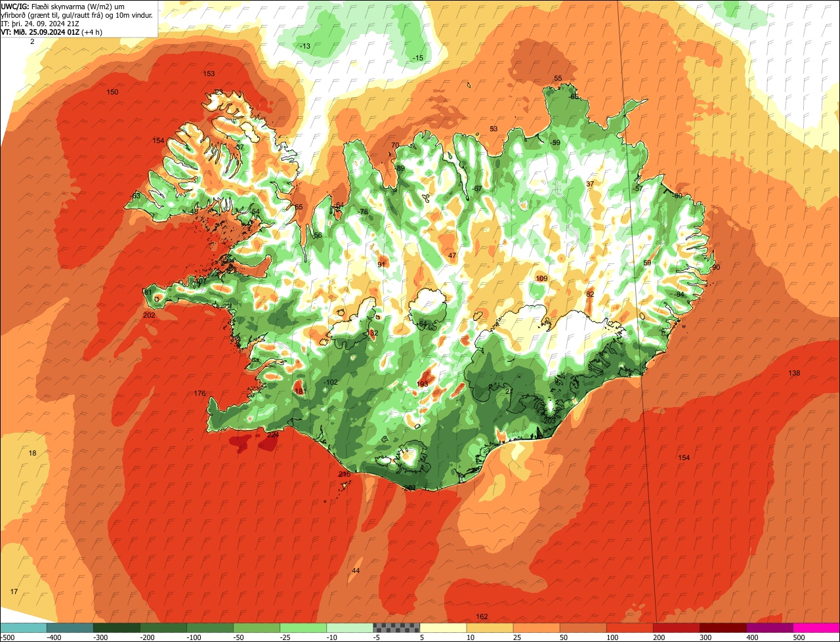This screenshot has width=840, height=642.
Task: Click the map value 90 on the east coast
Action: point(716,267)
